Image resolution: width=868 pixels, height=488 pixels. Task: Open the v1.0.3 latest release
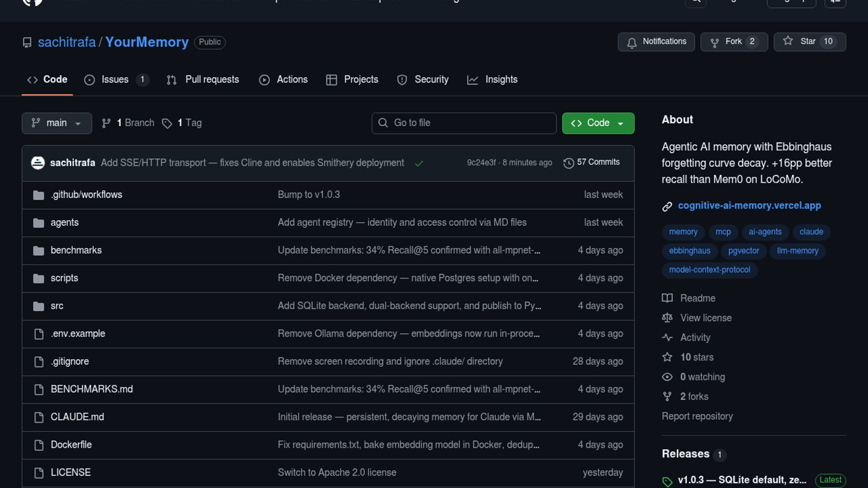[741, 480]
